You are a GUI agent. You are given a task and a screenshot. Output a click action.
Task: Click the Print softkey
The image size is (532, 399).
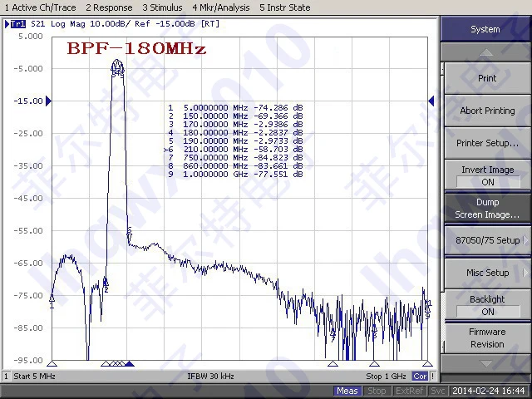(x=487, y=78)
